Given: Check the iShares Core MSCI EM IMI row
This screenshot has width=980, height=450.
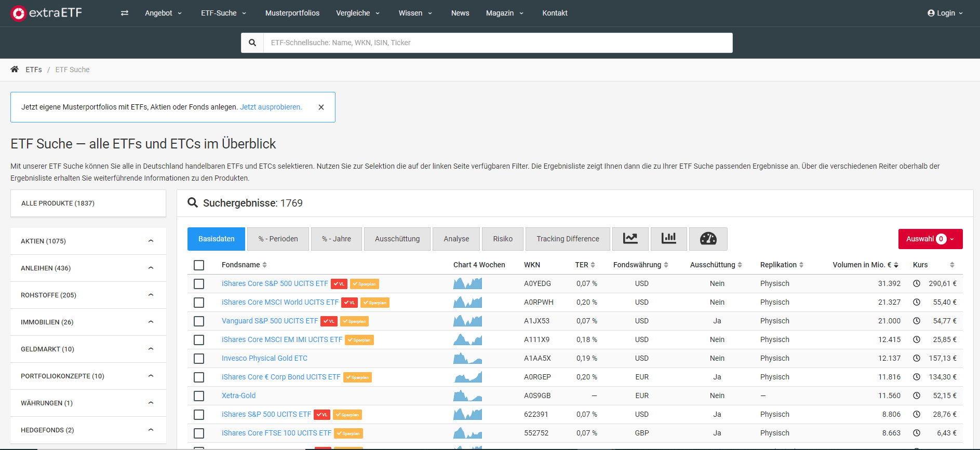Looking at the screenshot, I should (x=199, y=340).
